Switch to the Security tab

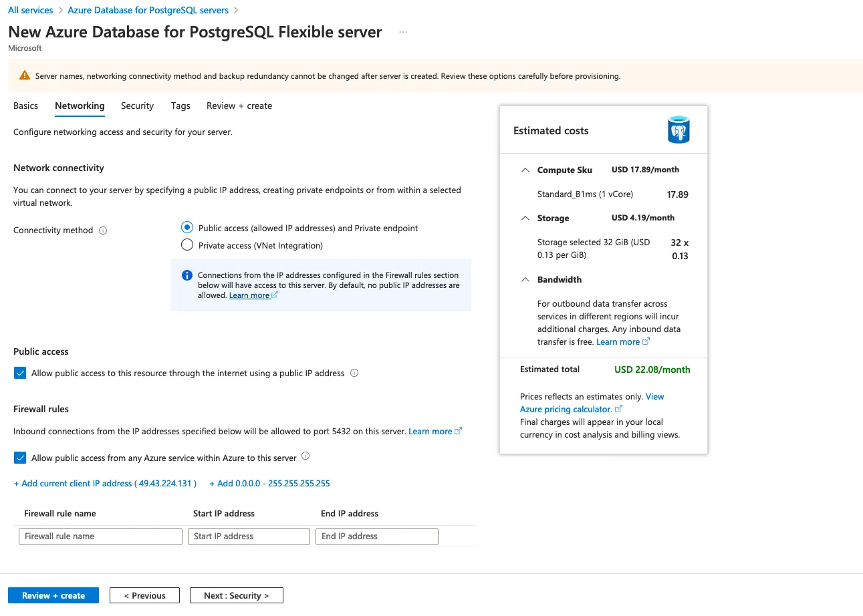pyautogui.click(x=137, y=106)
